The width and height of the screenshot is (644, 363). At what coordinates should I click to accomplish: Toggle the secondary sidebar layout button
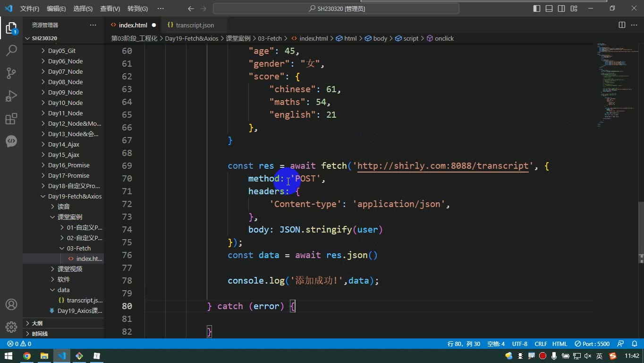click(561, 9)
